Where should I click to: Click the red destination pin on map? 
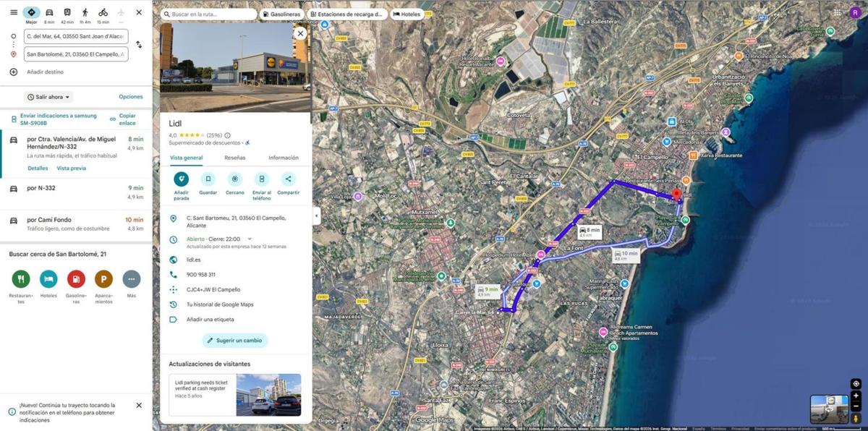pos(676,195)
